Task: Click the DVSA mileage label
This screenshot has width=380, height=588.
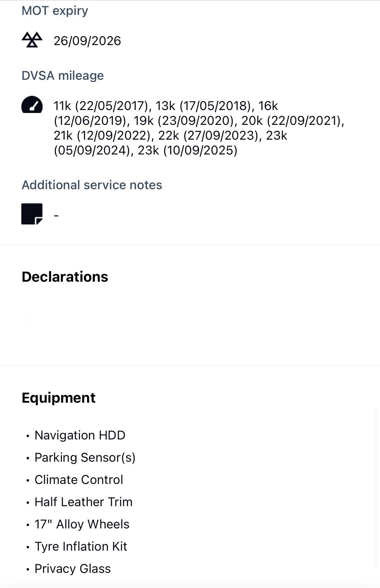Action: 63,76
